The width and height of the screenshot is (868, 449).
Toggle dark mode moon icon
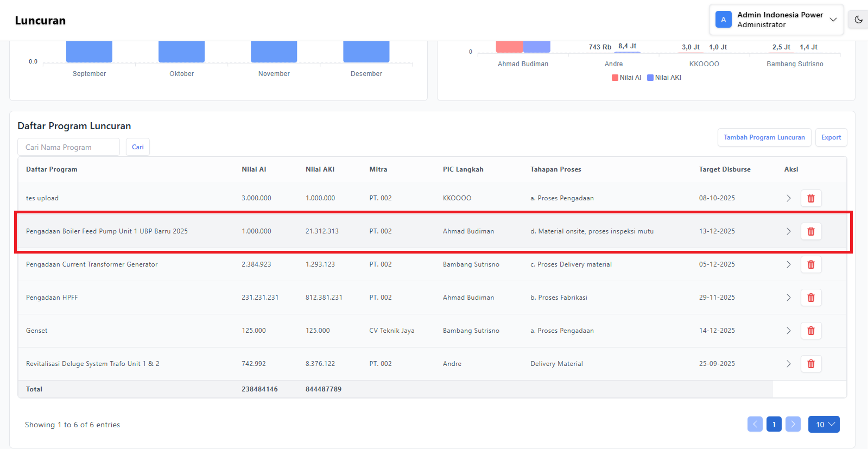pos(858,20)
